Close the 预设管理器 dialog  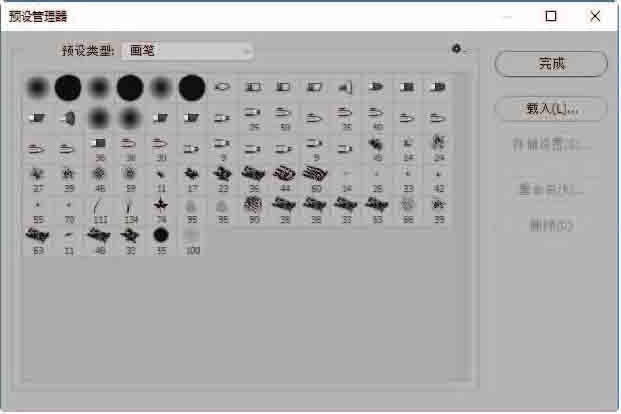[x=595, y=16]
